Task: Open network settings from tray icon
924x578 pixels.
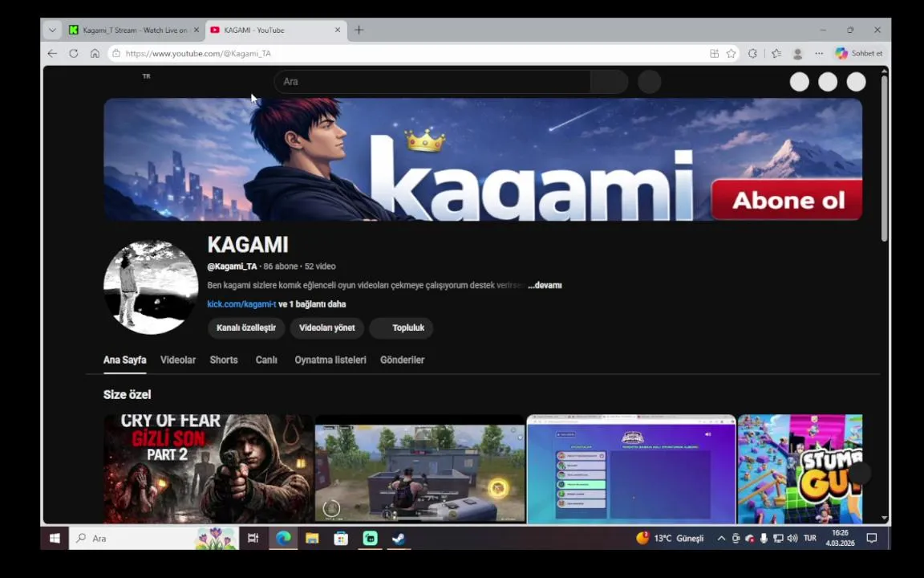Action: tap(779, 538)
